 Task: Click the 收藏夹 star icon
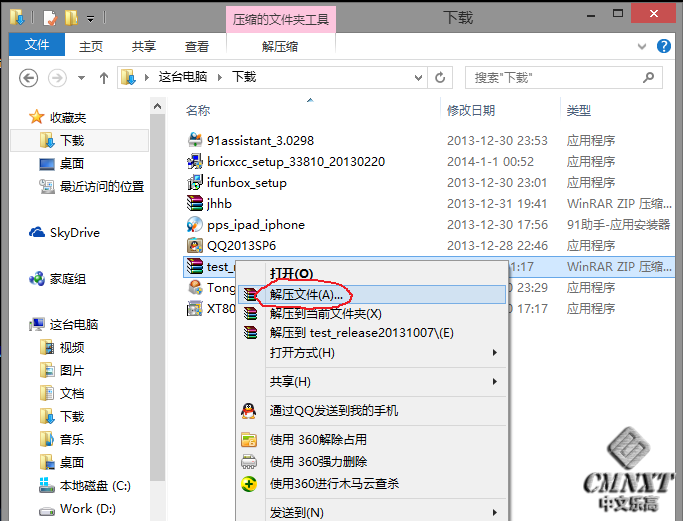pos(37,117)
